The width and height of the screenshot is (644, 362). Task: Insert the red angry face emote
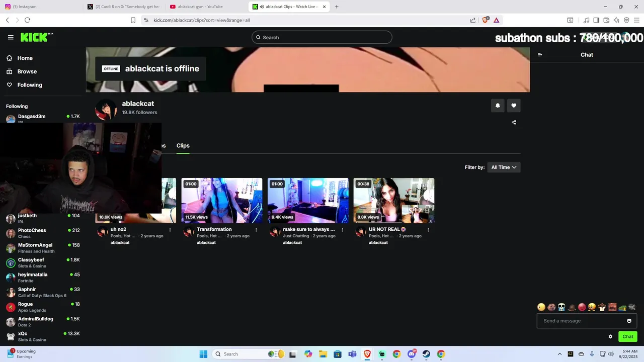[582, 307]
